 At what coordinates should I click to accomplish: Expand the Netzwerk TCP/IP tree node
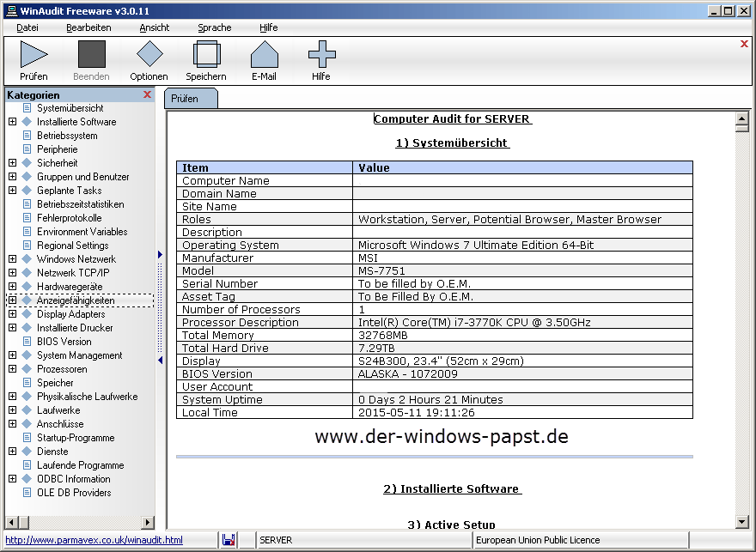12,273
